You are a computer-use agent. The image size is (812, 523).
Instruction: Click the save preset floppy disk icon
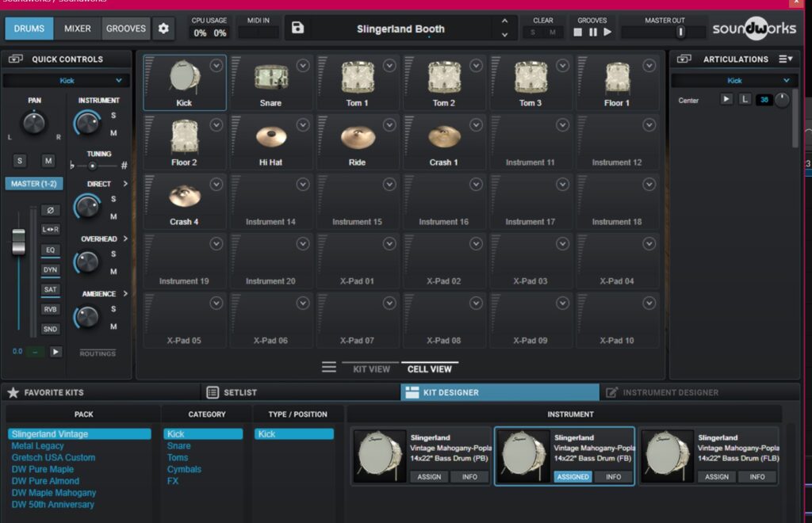point(297,29)
